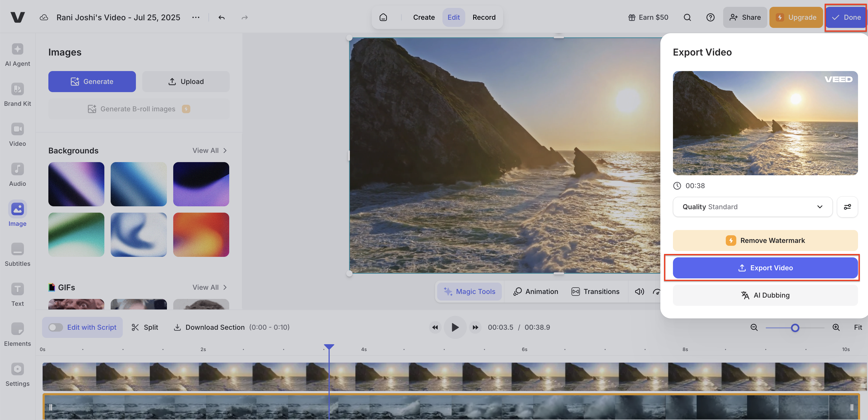Switch to the Create tab
The image size is (868, 420).
click(423, 18)
